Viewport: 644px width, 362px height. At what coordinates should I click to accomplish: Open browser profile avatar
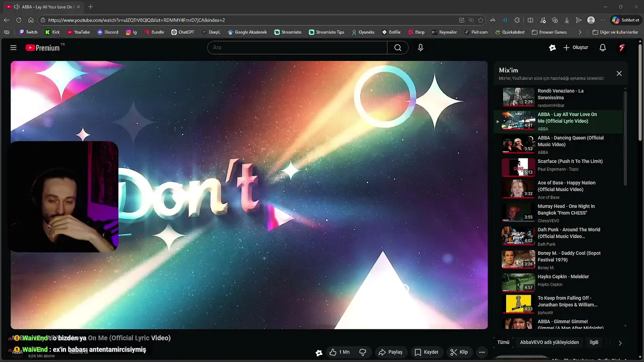pyautogui.click(x=591, y=20)
